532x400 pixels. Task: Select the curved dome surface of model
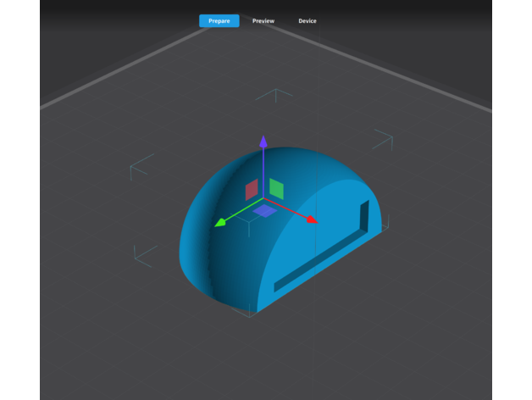pyautogui.click(x=212, y=246)
